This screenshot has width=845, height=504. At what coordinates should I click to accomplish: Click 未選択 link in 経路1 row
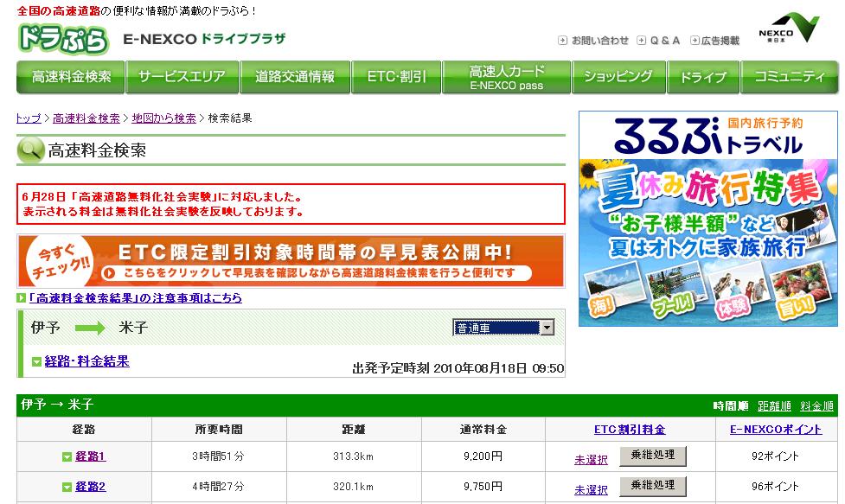tap(592, 460)
